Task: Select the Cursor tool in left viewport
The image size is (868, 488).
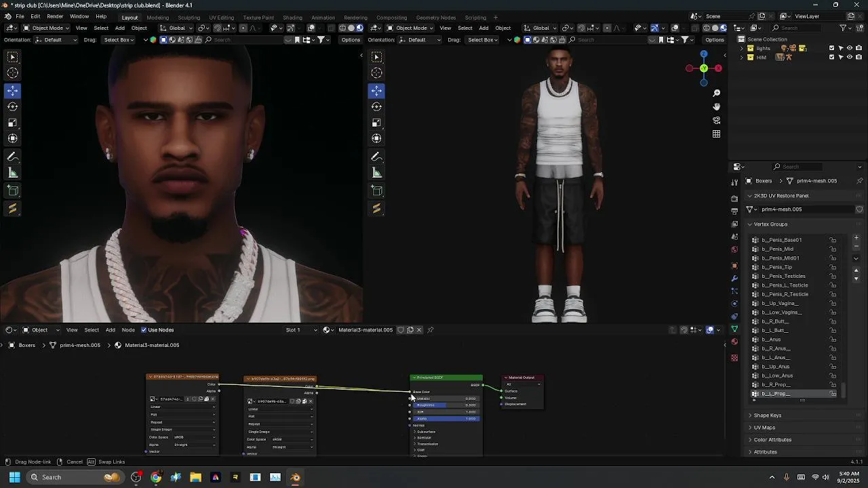Action: [x=13, y=73]
